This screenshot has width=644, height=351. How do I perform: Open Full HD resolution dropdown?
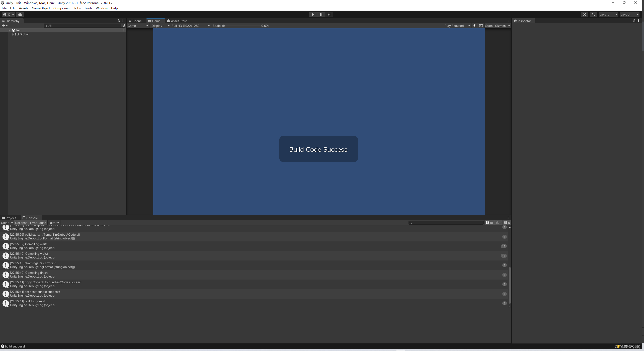pos(191,26)
